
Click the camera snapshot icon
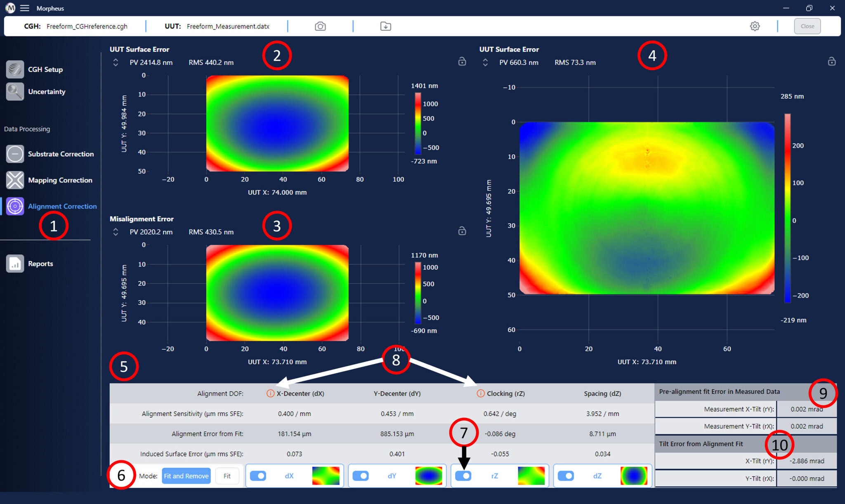[x=320, y=26]
